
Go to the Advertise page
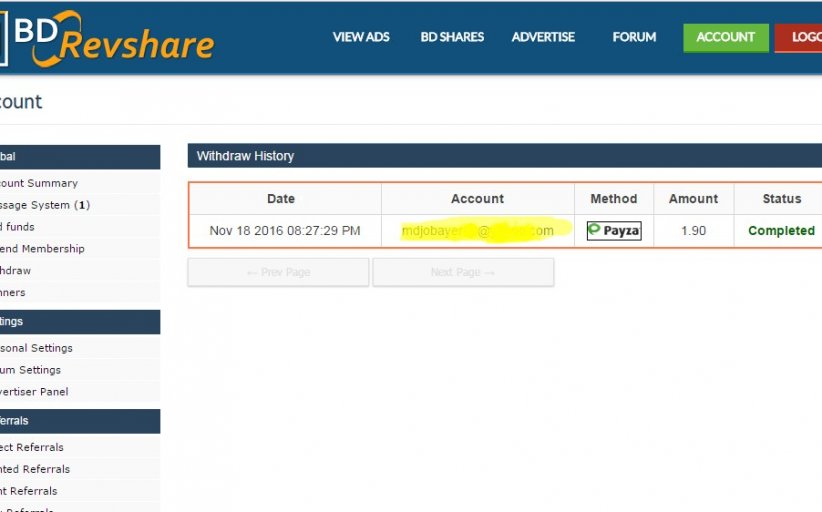[x=543, y=37]
